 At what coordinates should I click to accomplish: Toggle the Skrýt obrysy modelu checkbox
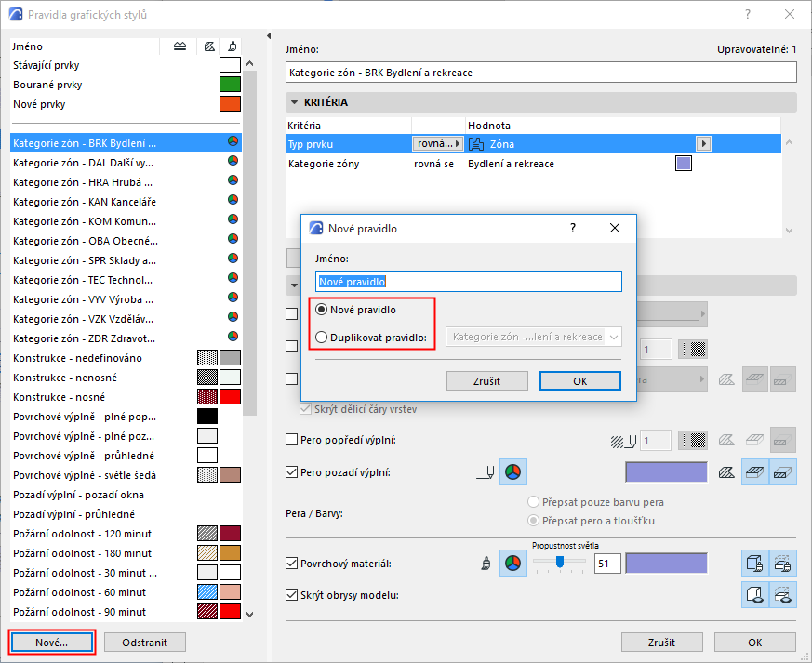(x=291, y=595)
